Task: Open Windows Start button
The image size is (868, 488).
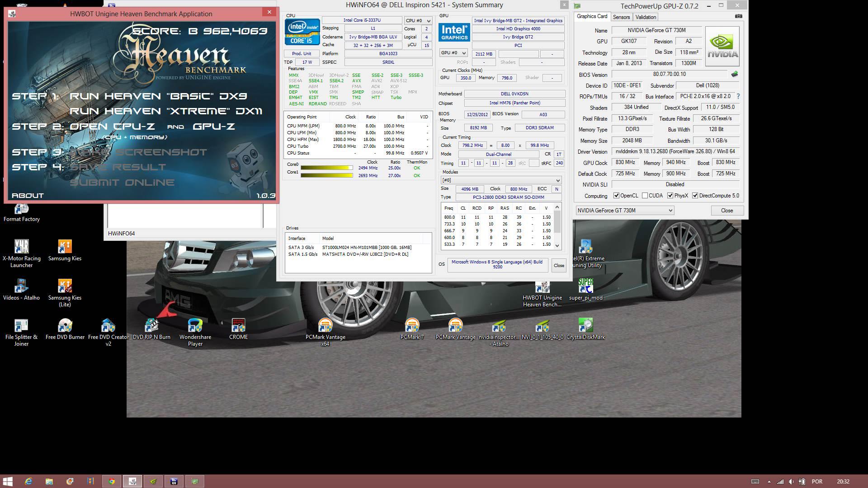Action: [8, 481]
